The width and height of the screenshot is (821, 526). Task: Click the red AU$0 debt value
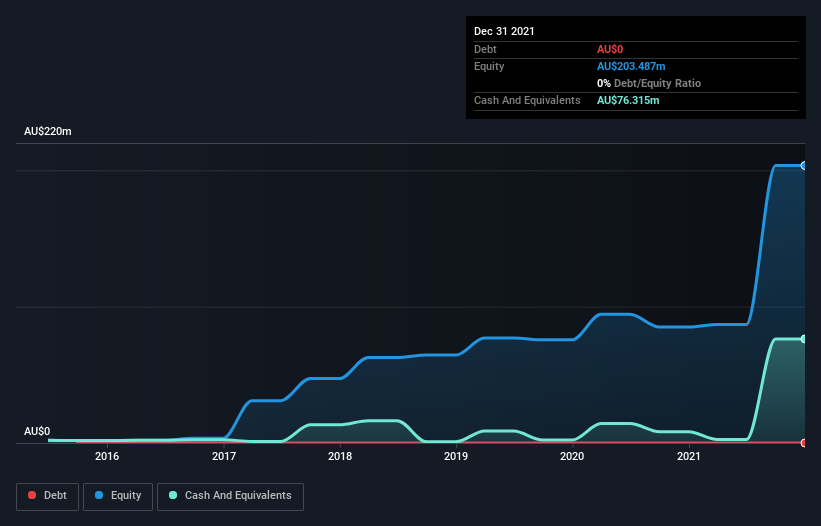(610, 49)
